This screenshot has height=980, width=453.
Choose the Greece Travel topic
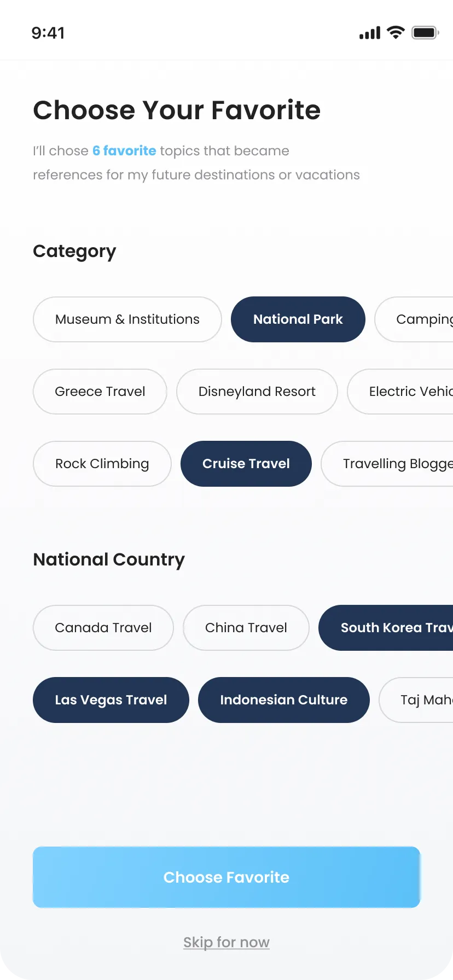[100, 392]
